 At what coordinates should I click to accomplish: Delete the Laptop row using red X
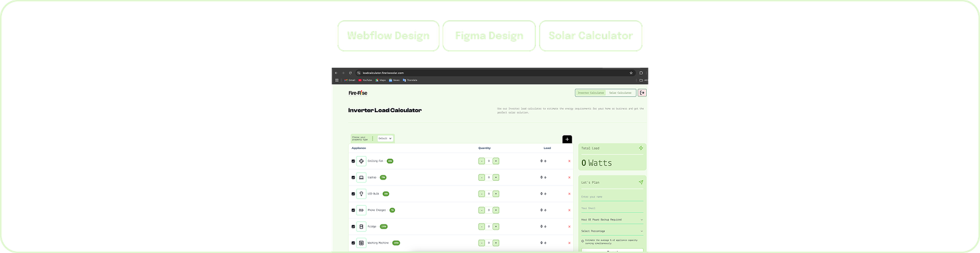pos(569,178)
